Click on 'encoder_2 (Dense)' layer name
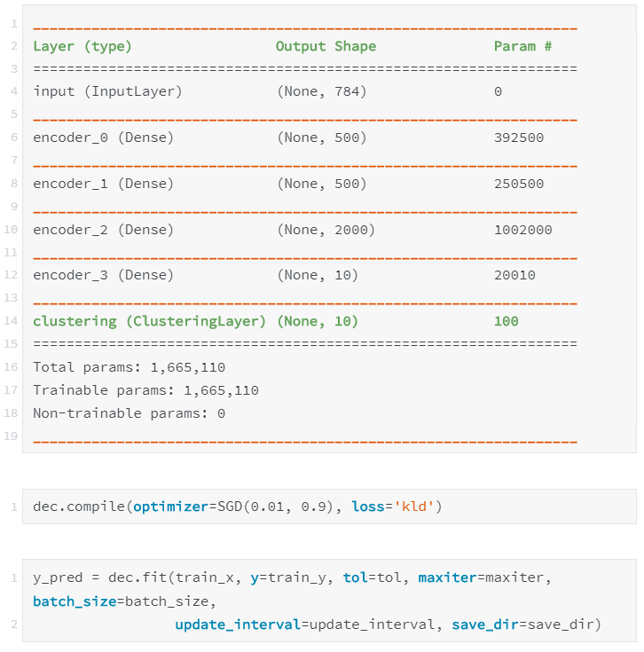 [x=103, y=230]
